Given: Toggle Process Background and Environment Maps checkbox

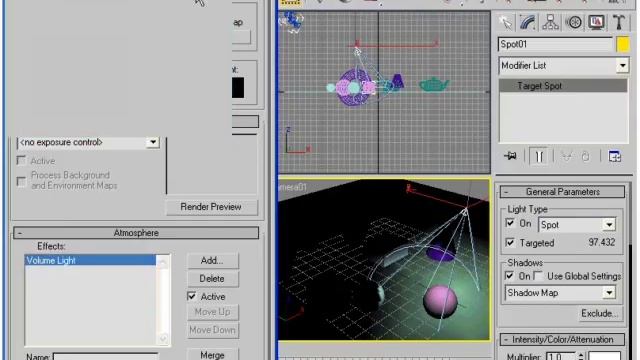Looking at the screenshot, I should point(21,181).
